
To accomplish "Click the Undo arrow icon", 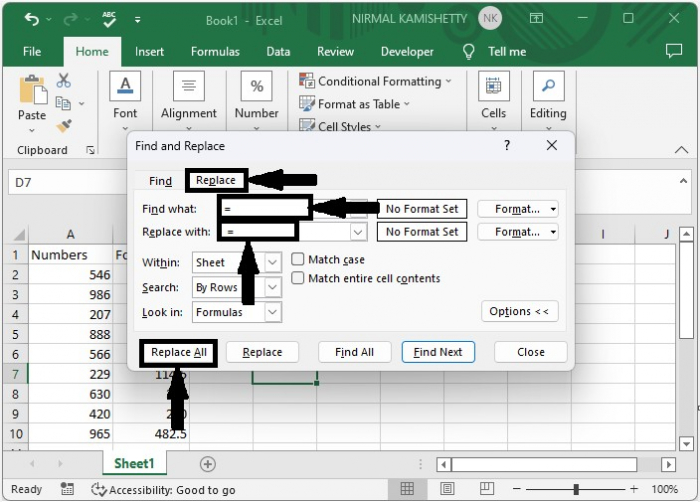I will tap(32, 20).
